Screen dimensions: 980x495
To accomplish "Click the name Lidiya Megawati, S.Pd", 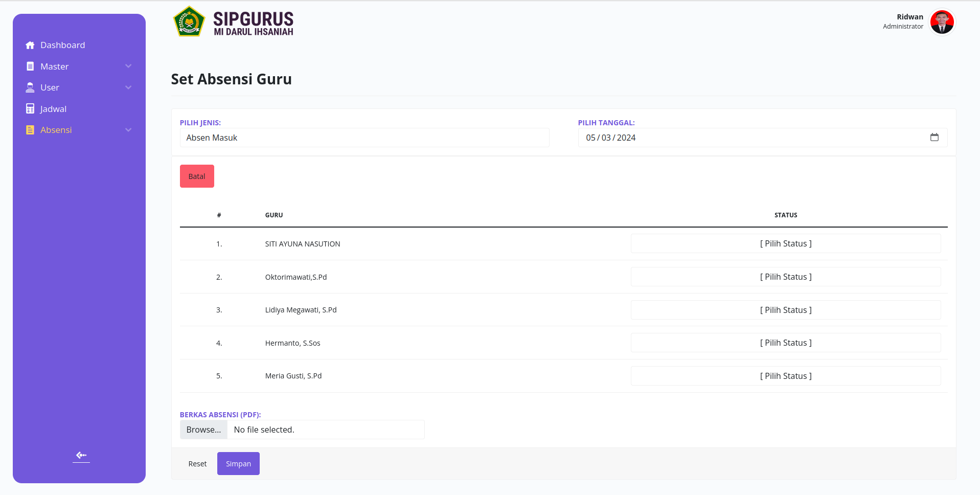I will click(x=301, y=310).
